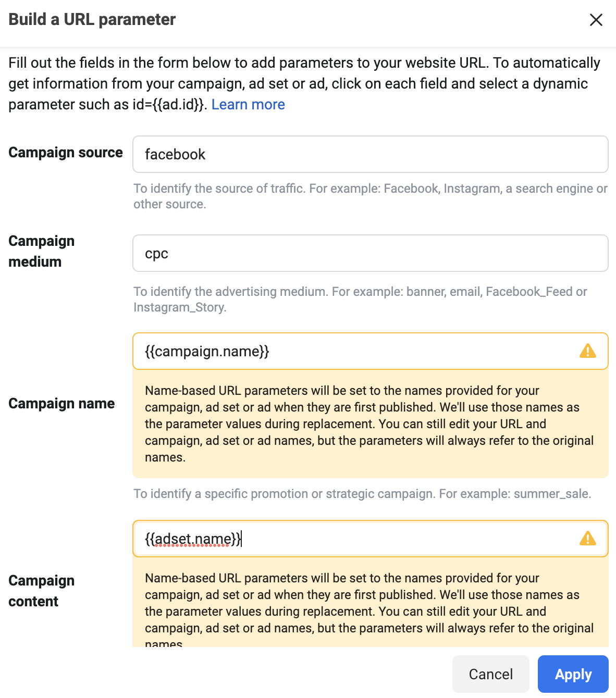Close the Build a URL parameter dialog

596,20
